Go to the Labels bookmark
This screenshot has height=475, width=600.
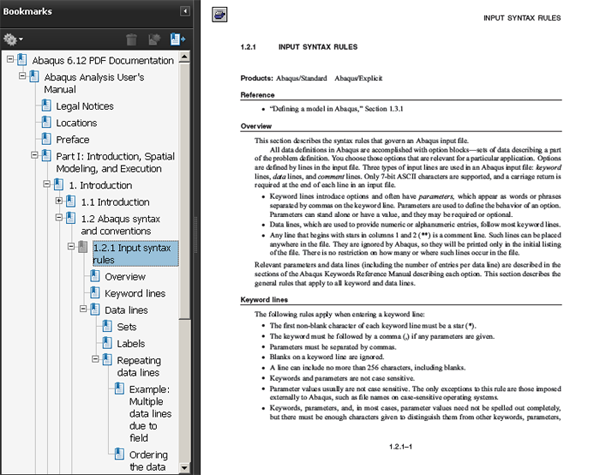point(131,344)
